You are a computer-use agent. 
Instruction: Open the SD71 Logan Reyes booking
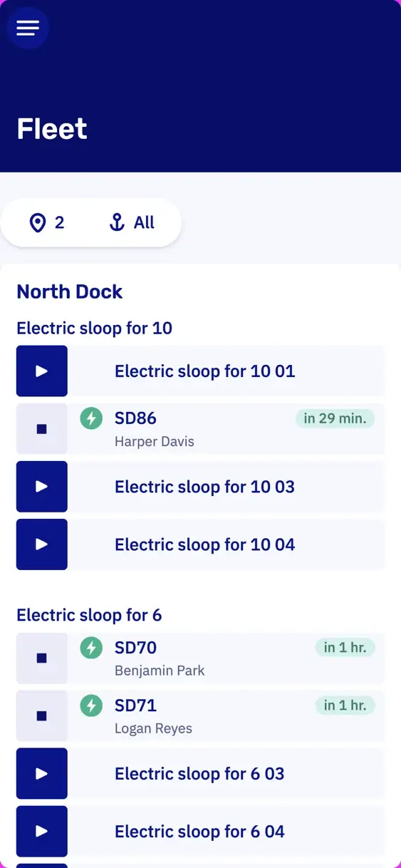(226, 716)
